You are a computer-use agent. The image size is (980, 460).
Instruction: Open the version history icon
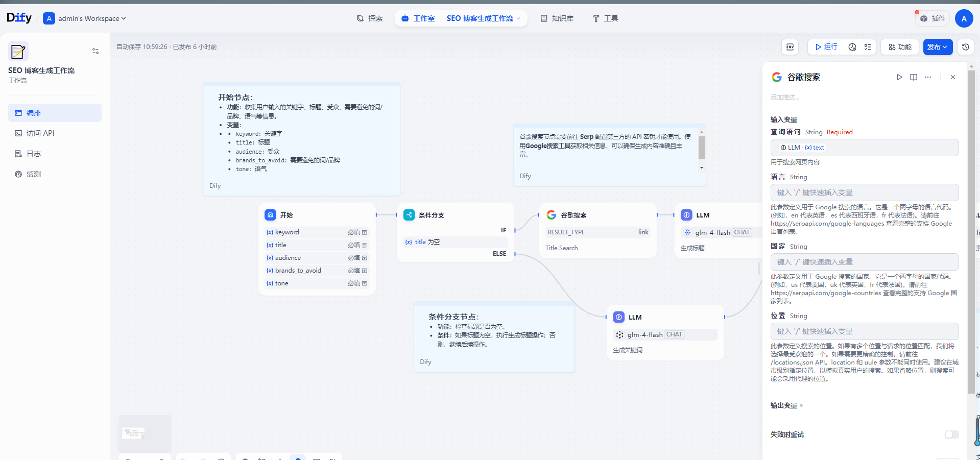click(965, 47)
